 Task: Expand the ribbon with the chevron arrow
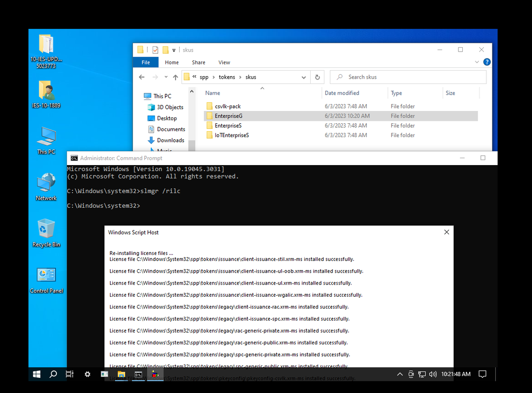click(x=477, y=62)
